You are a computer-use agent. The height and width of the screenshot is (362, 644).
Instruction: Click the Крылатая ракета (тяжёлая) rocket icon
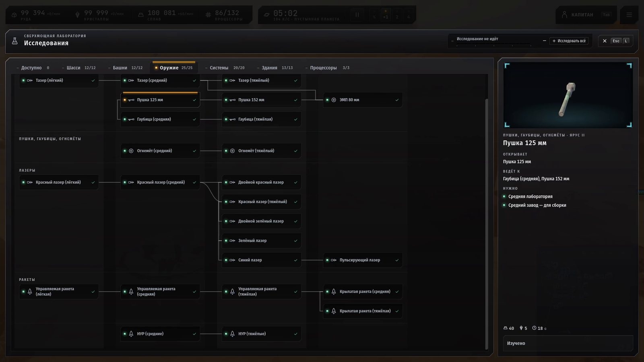click(x=334, y=311)
